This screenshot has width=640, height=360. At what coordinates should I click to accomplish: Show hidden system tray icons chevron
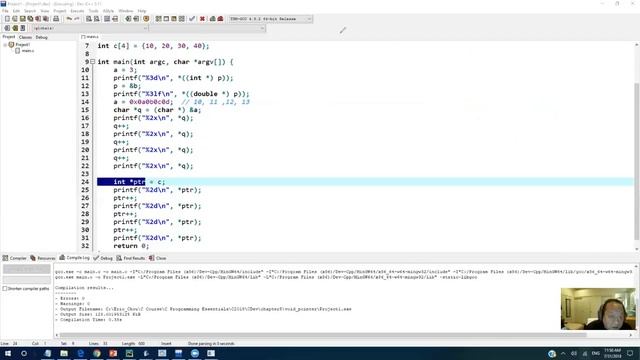pyautogui.click(x=563, y=353)
